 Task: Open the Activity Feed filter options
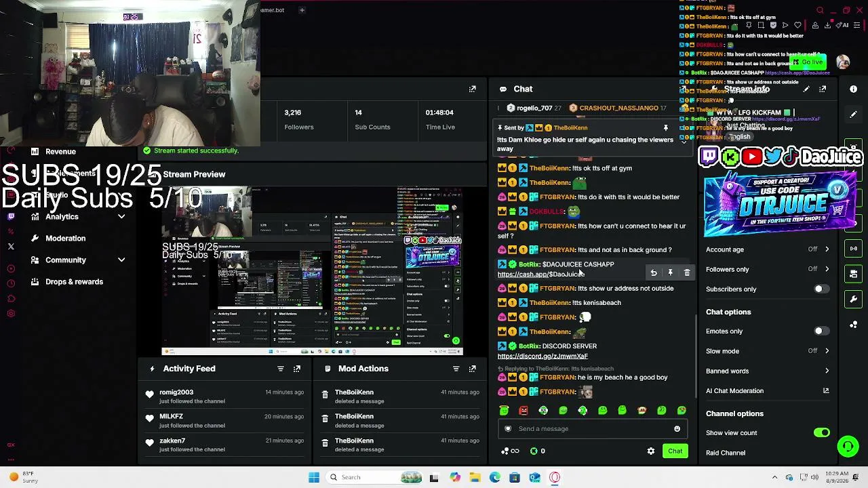coord(280,369)
